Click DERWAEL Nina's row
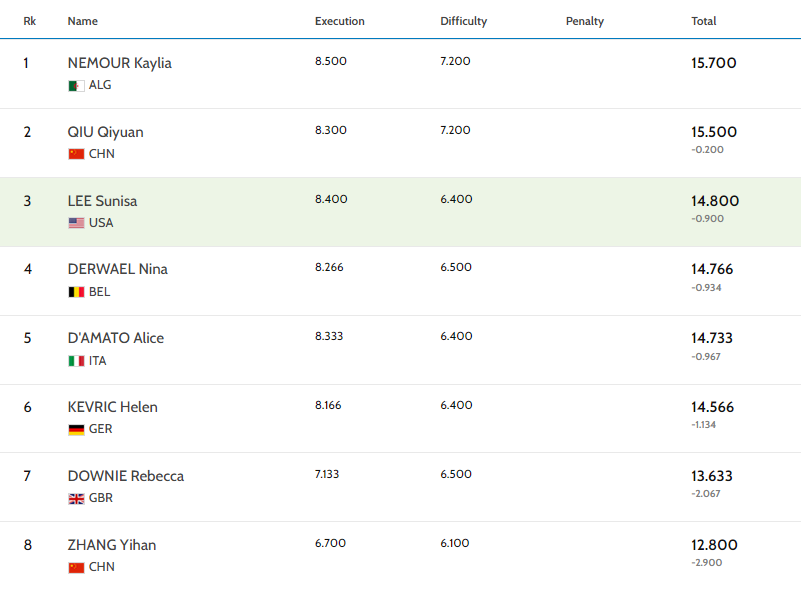The height and width of the screenshot is (592, 801). tap(400, 279)
